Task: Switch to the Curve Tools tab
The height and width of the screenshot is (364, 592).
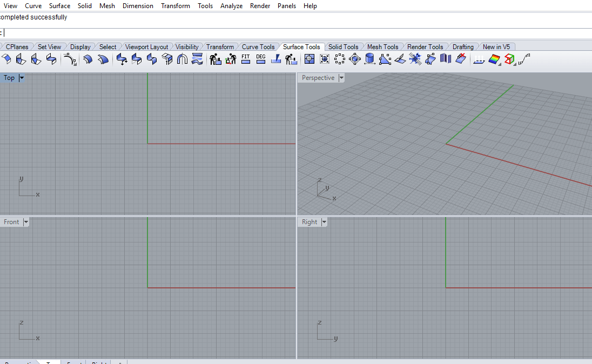Action: tap(258, 47)
